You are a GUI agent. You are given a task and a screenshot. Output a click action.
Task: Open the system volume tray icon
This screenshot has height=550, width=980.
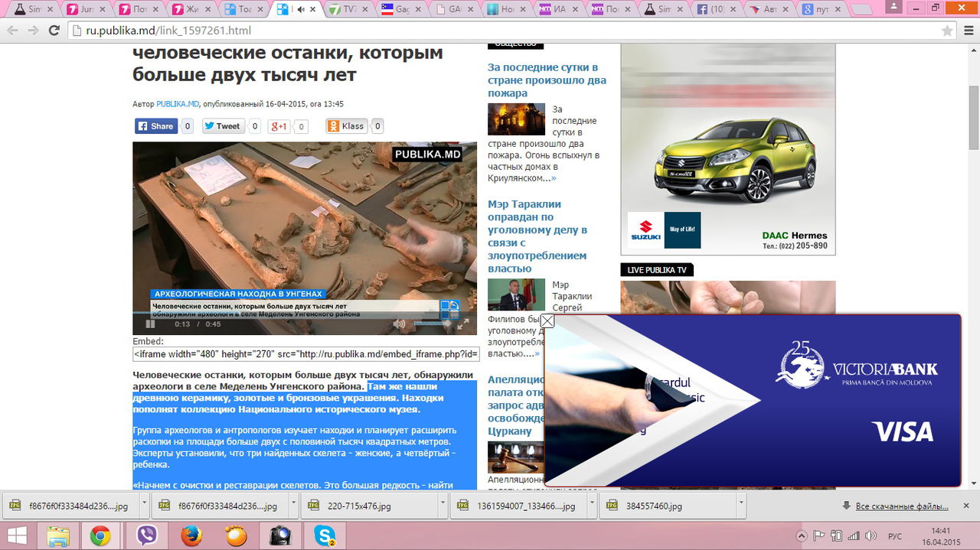click(x=871, y=535)
